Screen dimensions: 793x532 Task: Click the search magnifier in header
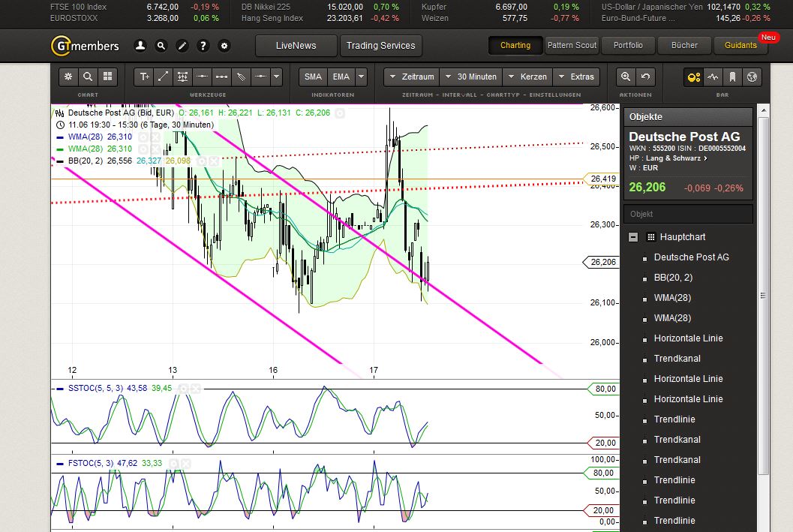[x=161, y=46]
